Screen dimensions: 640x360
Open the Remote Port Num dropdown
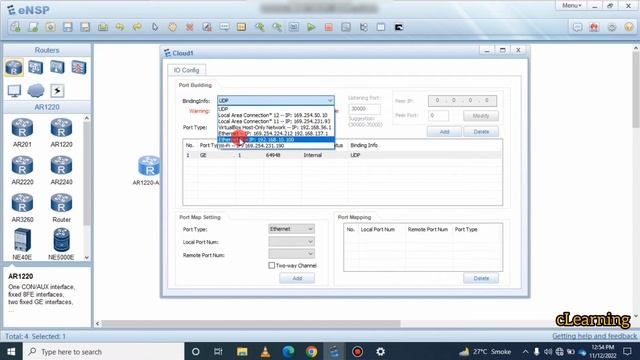(291, 254)
